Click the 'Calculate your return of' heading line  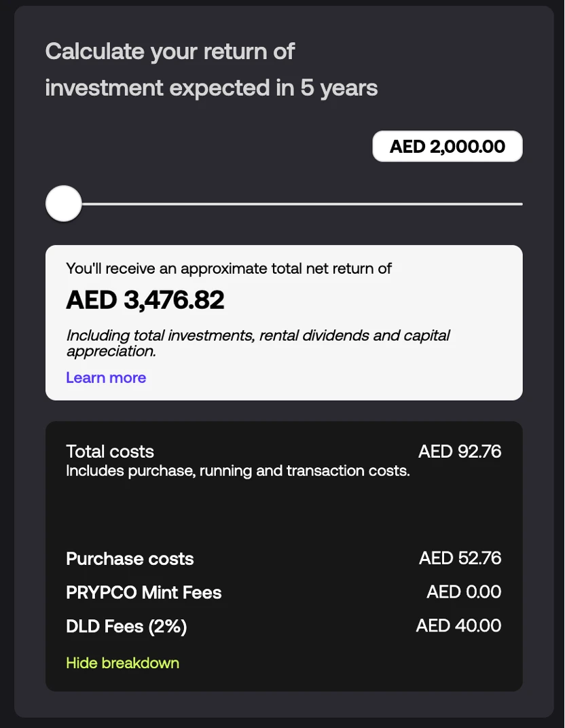coord(170,52)
